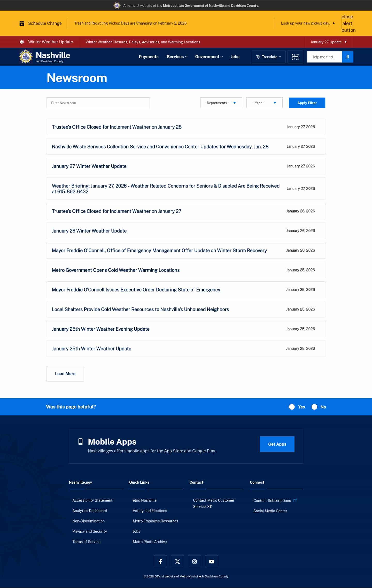Screen dimensions: 372x588
Task: Open the Year filter dropdown
Action: click(265, 103)
